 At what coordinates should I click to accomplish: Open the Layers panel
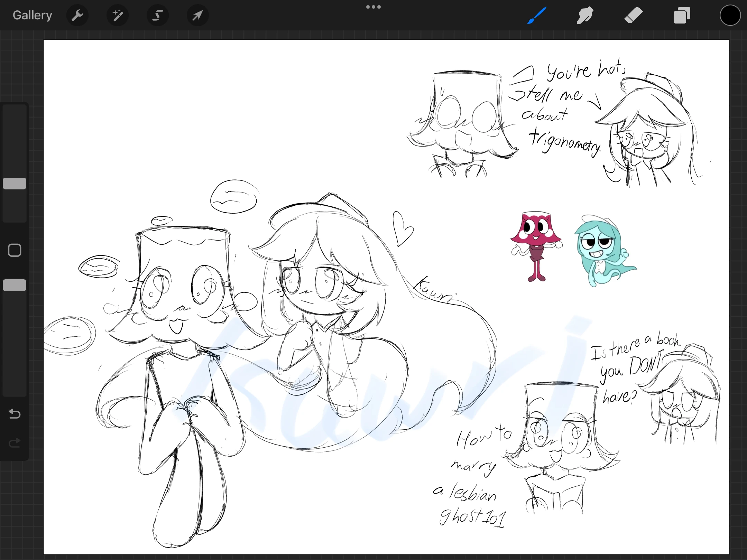coord(682,15)
